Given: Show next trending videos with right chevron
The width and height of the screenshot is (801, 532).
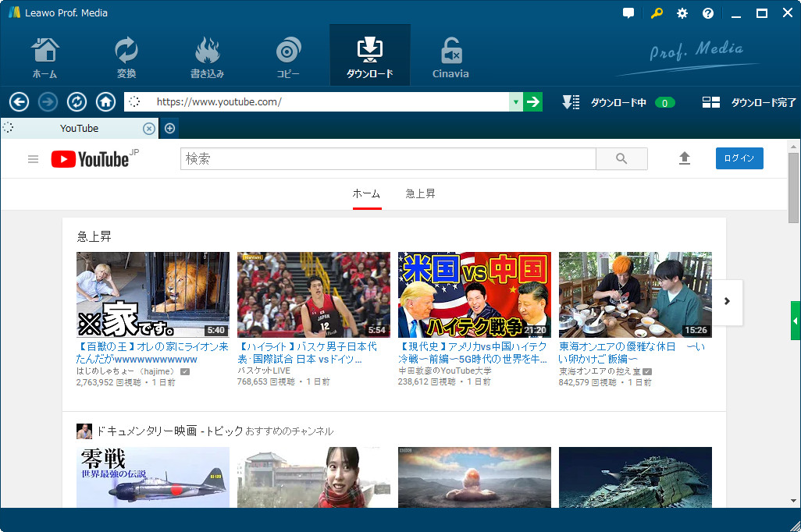Looking at the screenshot, I should pyautogui.click(x=727, y=302).
